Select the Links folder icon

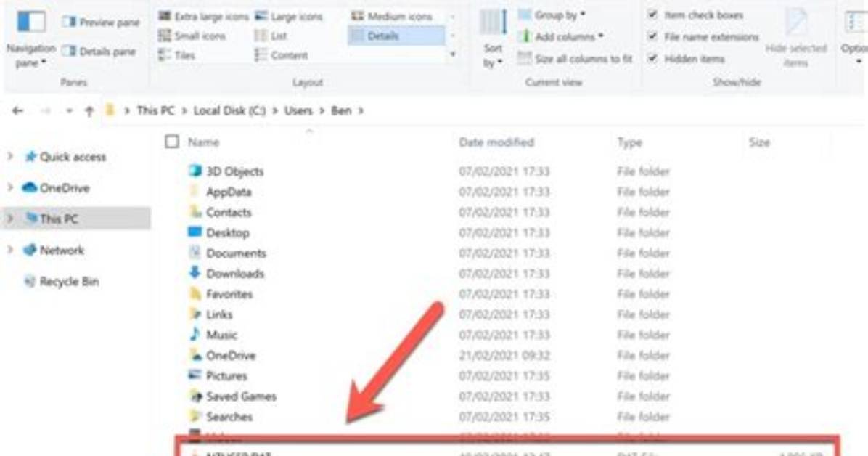[x=195, y=314]
